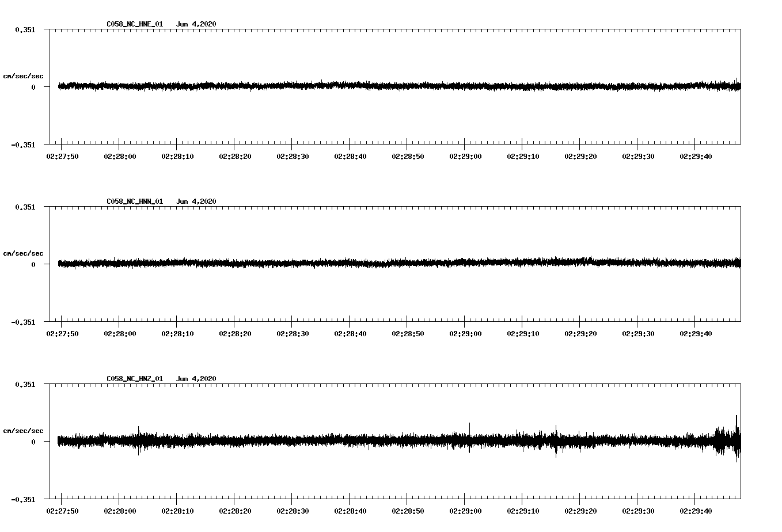
Task: Select the C058_NC_HNE_01 plot title
Action: (x=135, y=24)
